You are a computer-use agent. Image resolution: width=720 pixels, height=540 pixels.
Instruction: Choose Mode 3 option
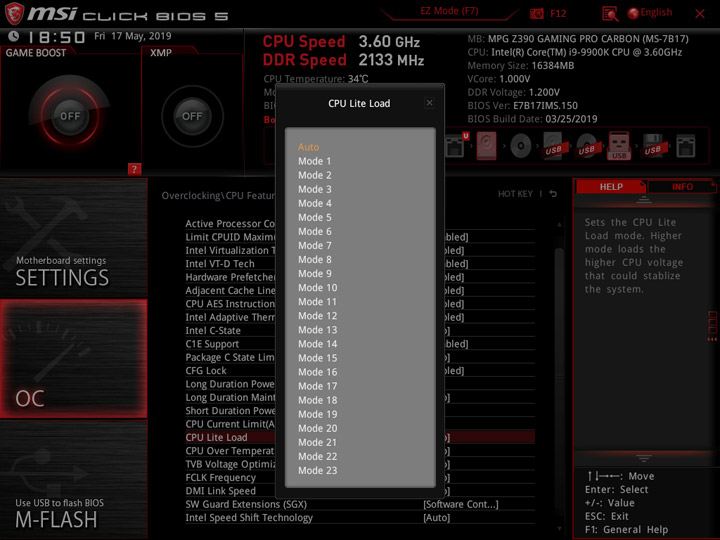[315, 189]
